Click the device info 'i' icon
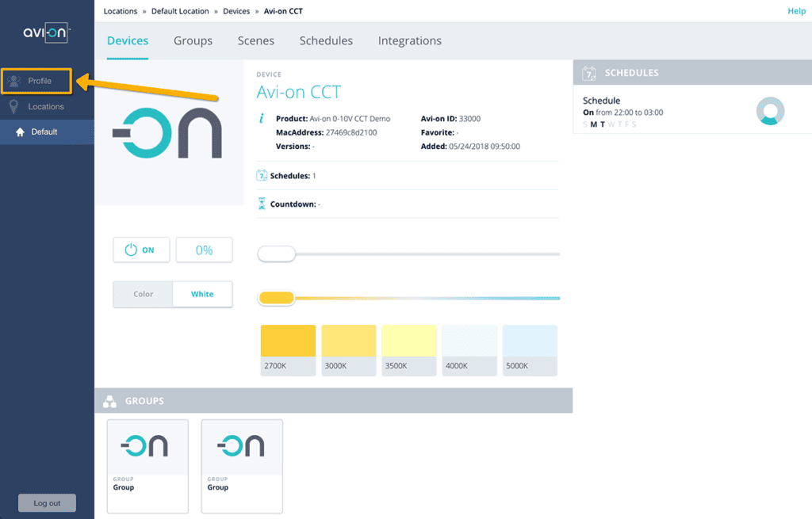This screenshot has height=519, width=812. (x=262, y=119)
